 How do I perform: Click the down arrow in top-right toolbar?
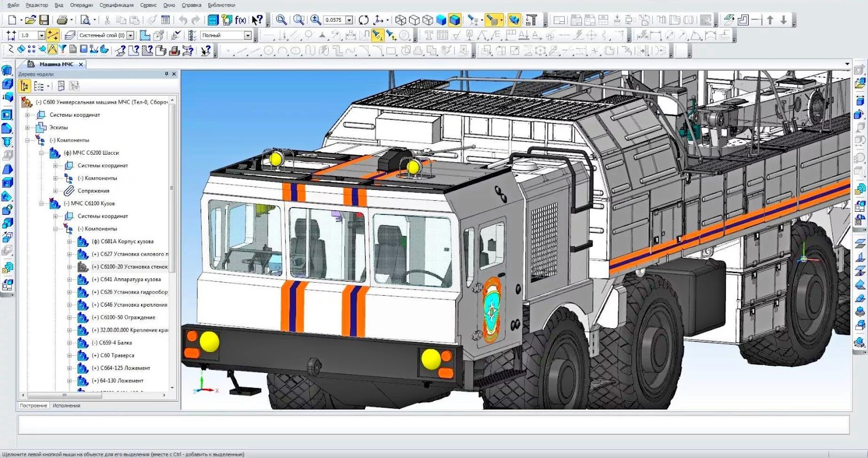tap(783, 20)
